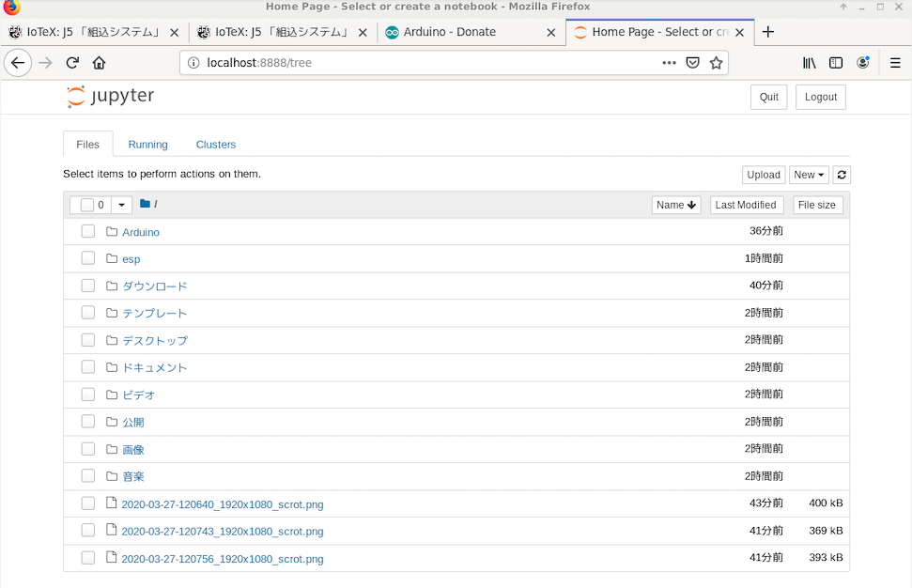Reload the page with the browser reload icon

tap(72, 63)
